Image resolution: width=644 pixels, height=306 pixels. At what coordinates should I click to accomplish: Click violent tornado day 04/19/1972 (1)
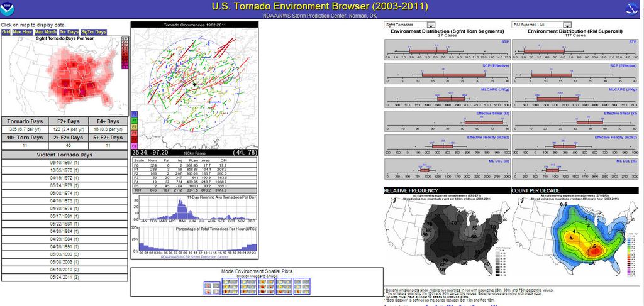point(65,178)
